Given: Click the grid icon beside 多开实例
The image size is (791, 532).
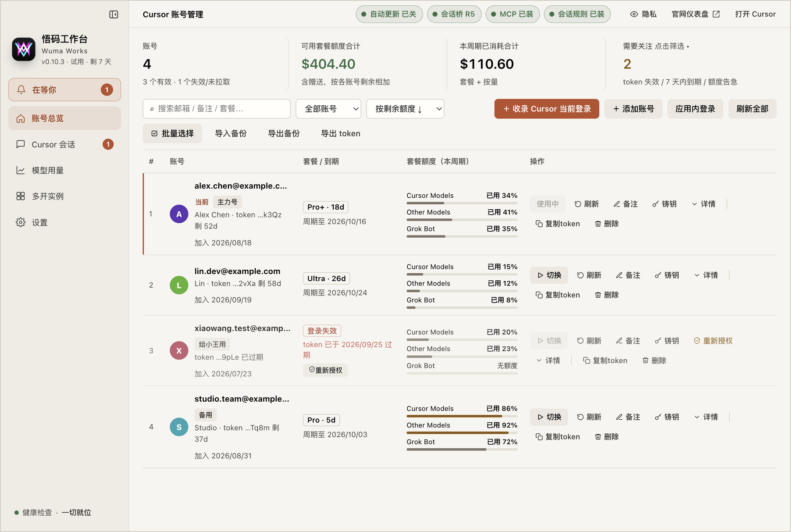Looking at the screenshot, I should (x=21, y=196).
